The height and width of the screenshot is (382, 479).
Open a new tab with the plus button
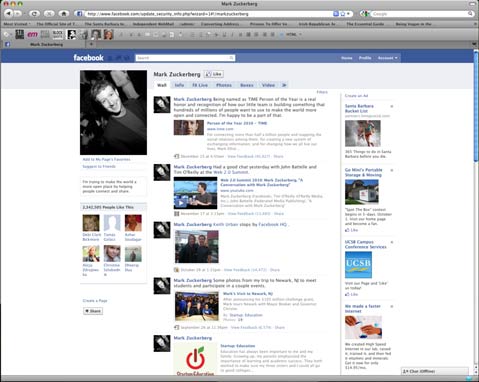pos(91,44)
